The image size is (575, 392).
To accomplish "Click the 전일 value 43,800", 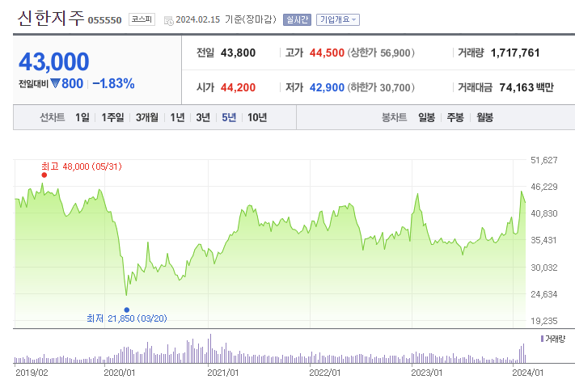I will (x=238, y=53).
